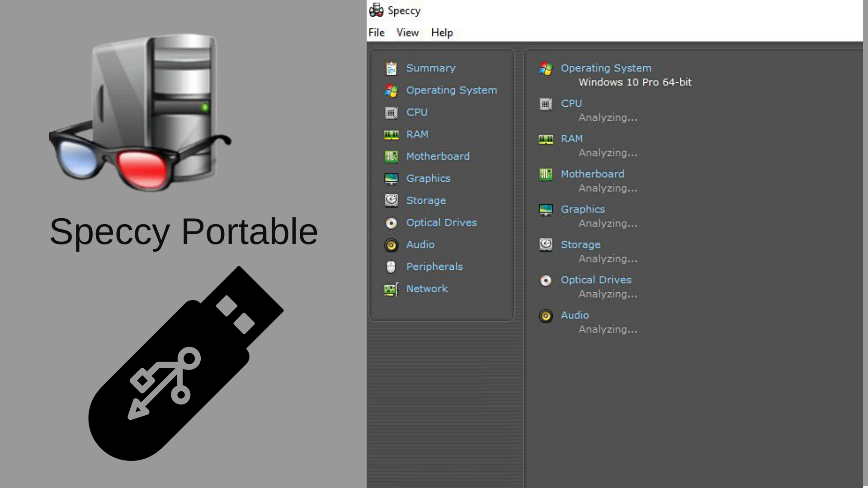Select RAM in the sidebar
Image resolution: width=868 pixels, height=488 pixels.
[x=417, y=134]
